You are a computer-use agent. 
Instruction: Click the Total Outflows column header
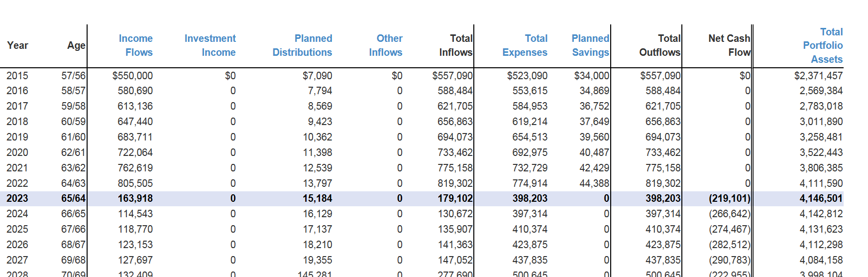click(x=660, y=45)
